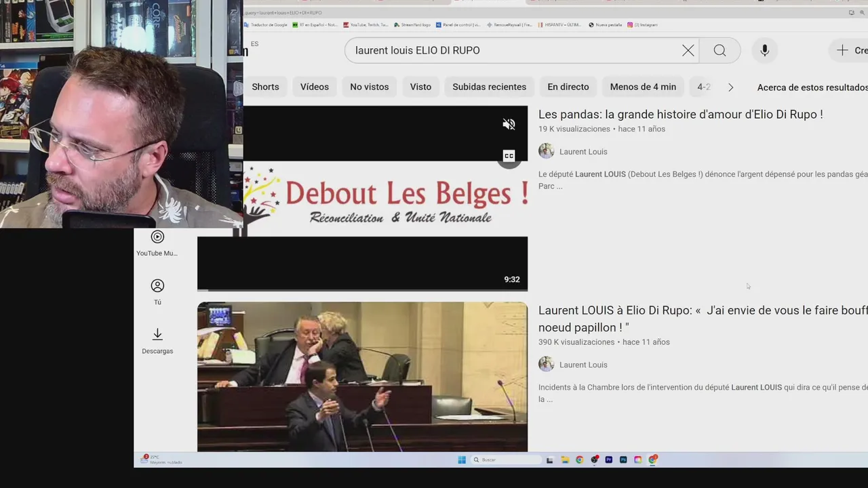
Task: Open Descargas in the sidebar
Action: click(x=157, y=341)
